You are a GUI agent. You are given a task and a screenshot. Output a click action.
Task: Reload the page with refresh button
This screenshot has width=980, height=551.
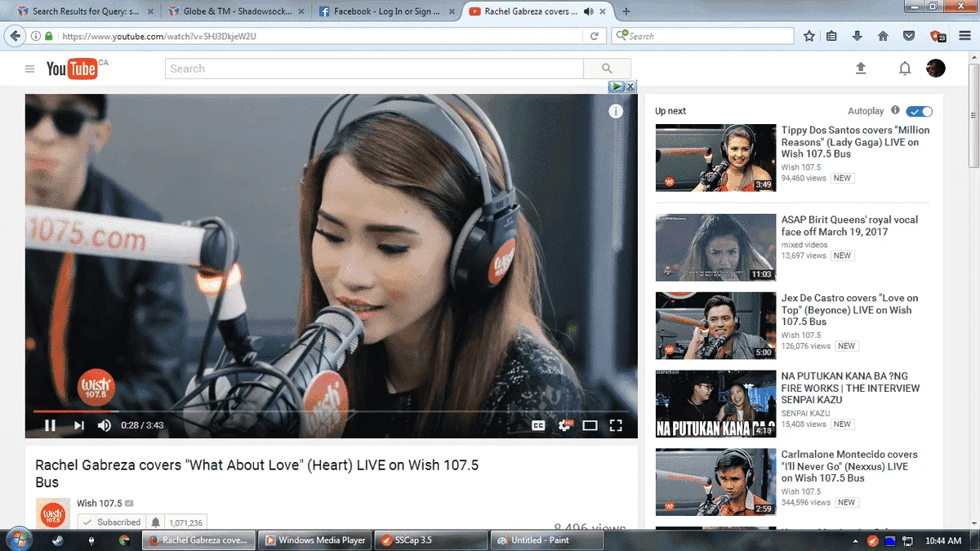point(595,36)
